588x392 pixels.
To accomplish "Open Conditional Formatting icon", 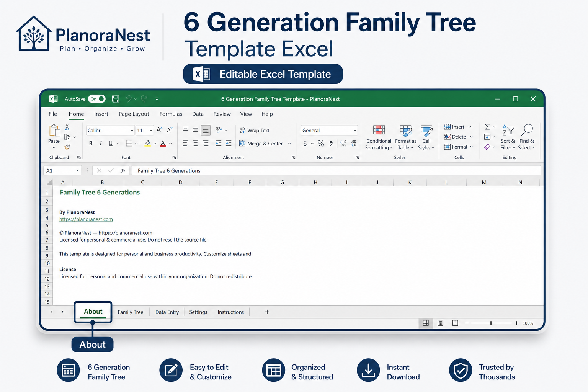I will tap(379, 131).
